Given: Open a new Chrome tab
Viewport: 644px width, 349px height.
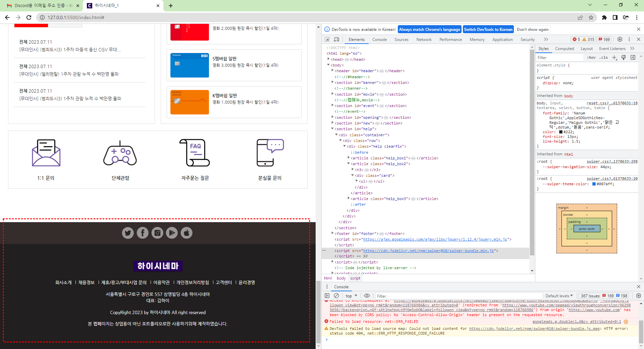Looking at the screenshot, I should [x=171, y=6].
